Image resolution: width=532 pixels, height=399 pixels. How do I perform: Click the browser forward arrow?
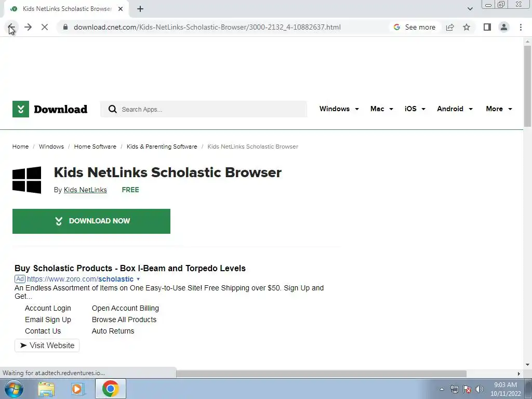(x=28, y=27)
